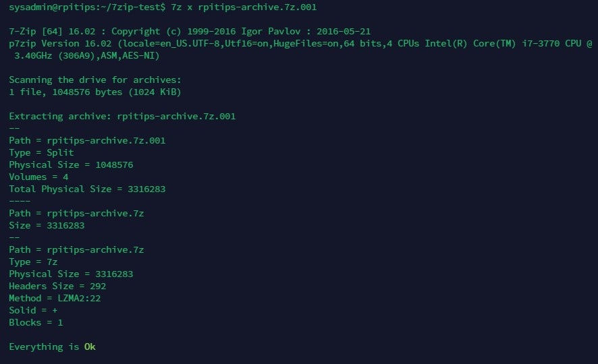Click the prompt 'sysadmin@rpitips:~/7zip-test$'
Image resolution: width=598 pixels, height=364 pixels.
(x=87, y=7)
